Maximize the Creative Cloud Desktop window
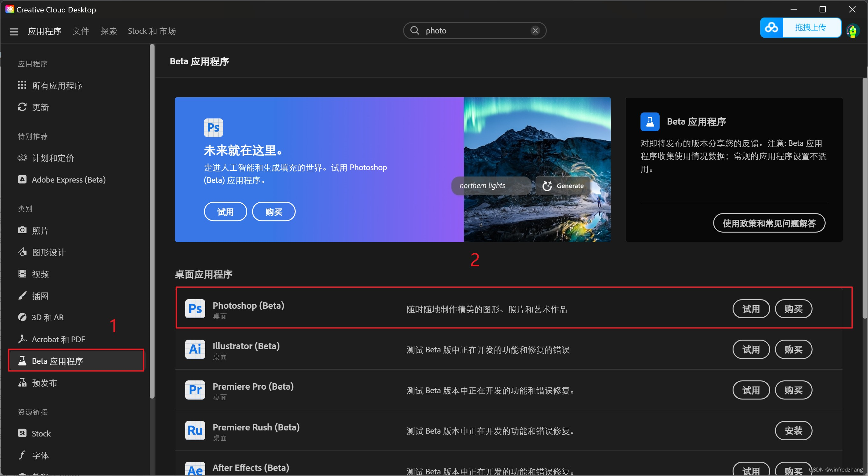Viewport: 868px width, 476px height. (822, 10)
